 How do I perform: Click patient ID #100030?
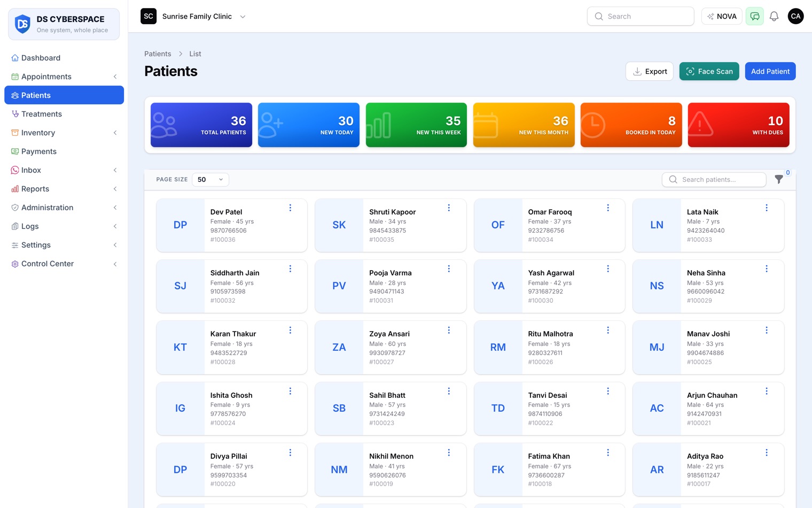click(x=541, y=301)
